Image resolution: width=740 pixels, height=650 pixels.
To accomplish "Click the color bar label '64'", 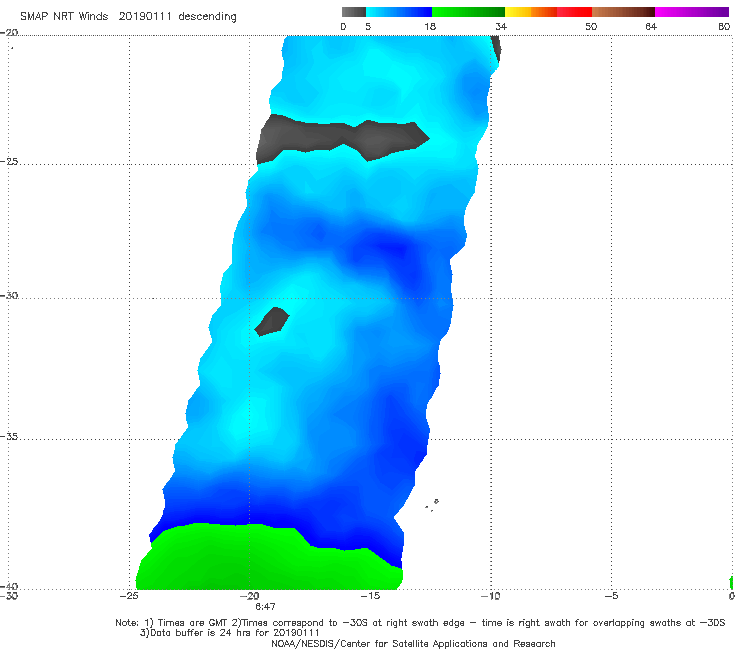I will coord(651,27).
